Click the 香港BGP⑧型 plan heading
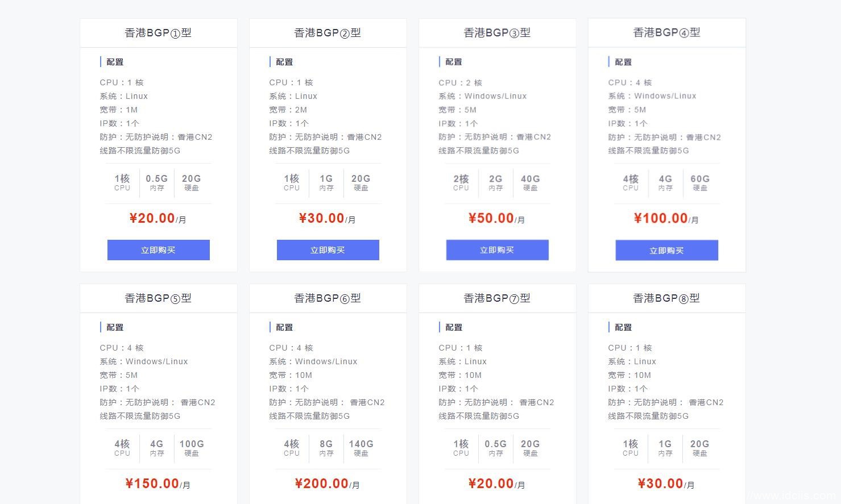 [x=666, y=298]
